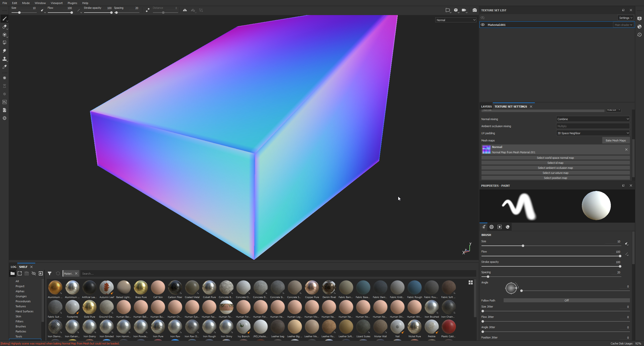Open the Viewport menu

click(x=57, y=3)
